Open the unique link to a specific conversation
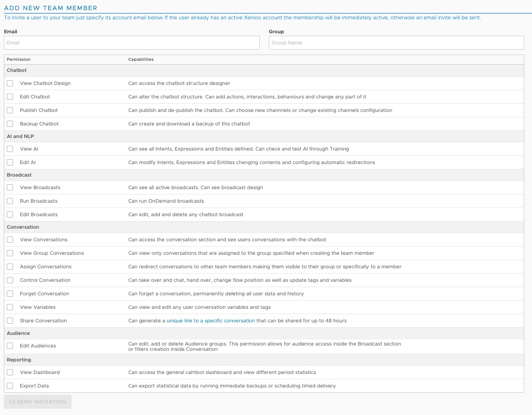The width and height of the screenshot is (532, 415). (210, 321)
